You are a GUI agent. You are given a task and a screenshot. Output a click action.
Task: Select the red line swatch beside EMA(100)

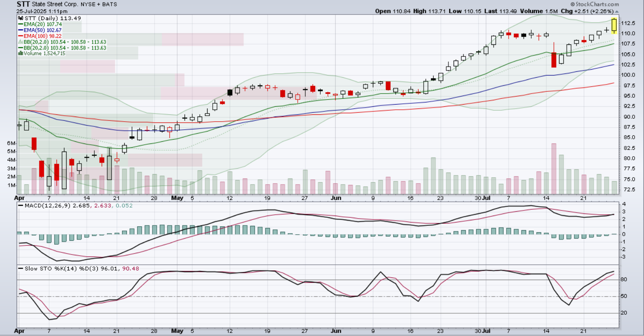[x=20, y=36]
